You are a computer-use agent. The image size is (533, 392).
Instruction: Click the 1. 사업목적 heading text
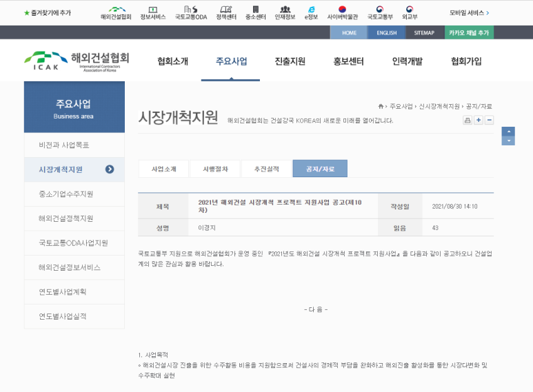pos(153,355)
